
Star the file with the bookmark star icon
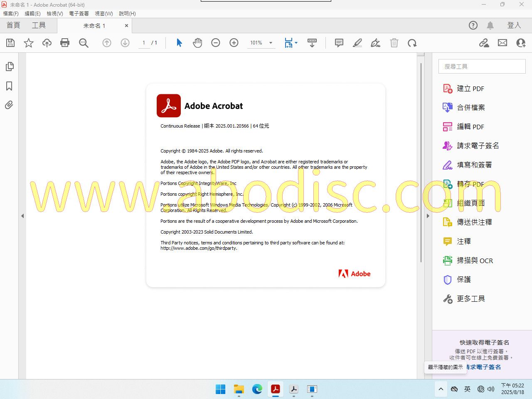coord(29,43)
